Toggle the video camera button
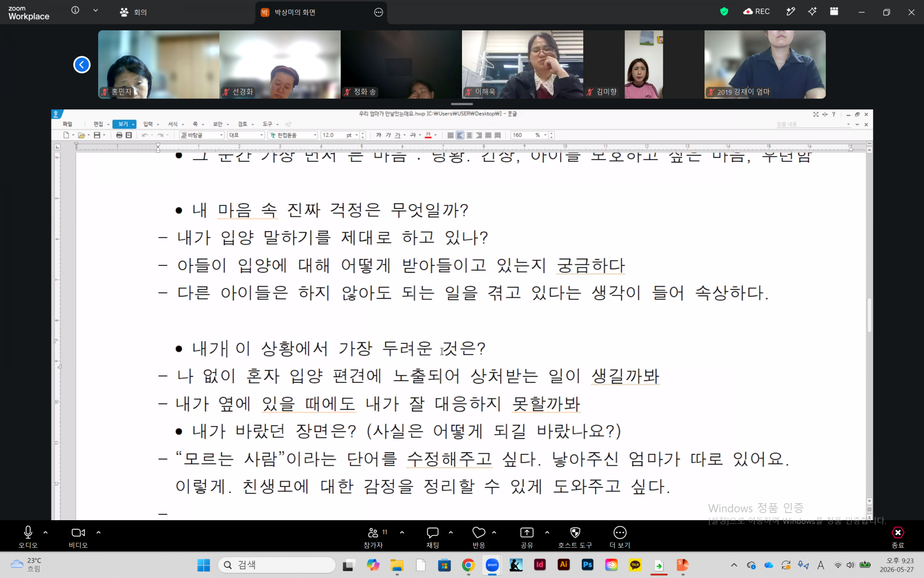This screenshot has height=578, width=924. coord(78,537)
